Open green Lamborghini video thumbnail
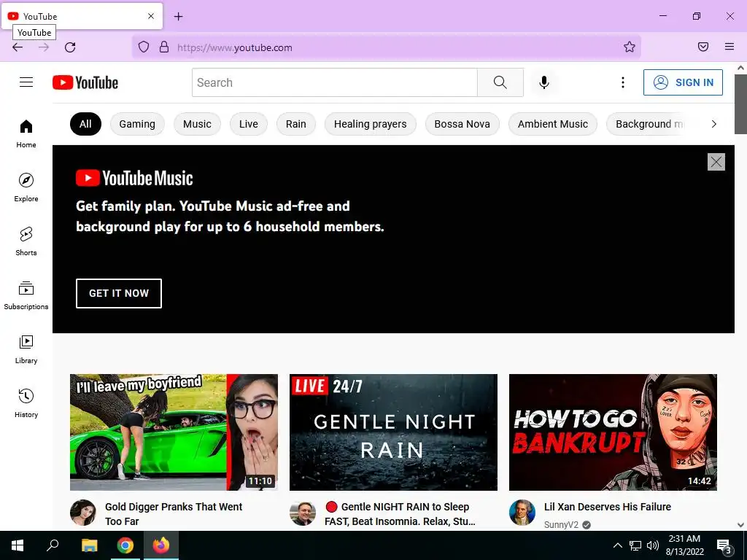Screen dimensions: 747x560 [x=174, y=432]
